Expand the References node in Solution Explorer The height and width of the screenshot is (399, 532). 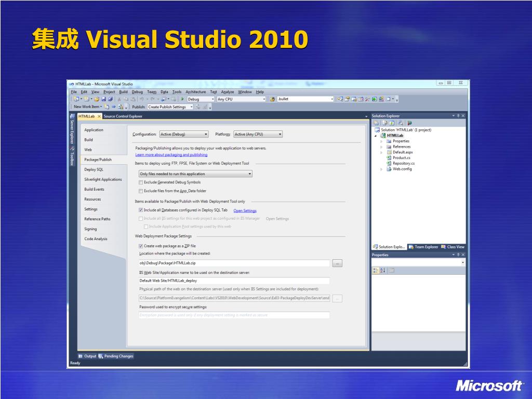[x=381, y=147]
